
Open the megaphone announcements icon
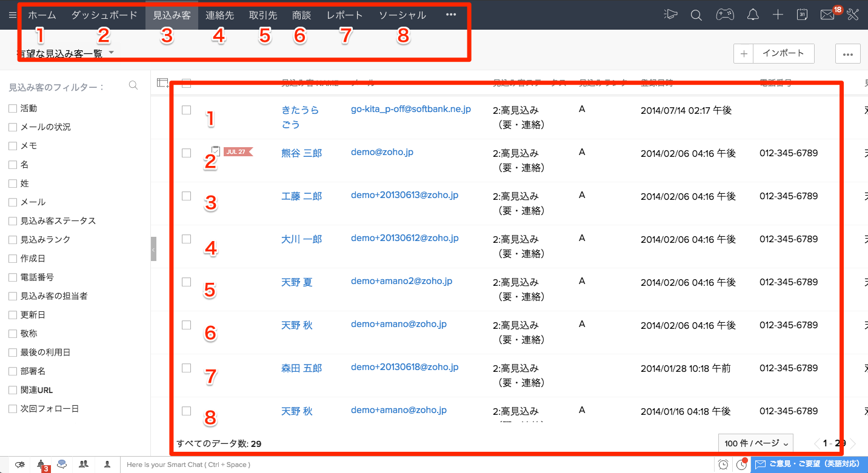click(x=670, y=15)
